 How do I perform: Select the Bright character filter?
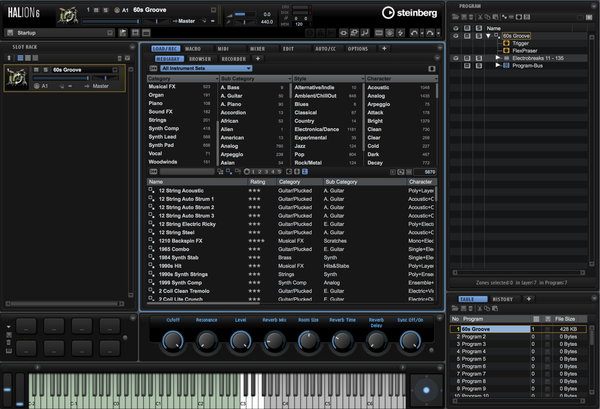pos(398,121)
